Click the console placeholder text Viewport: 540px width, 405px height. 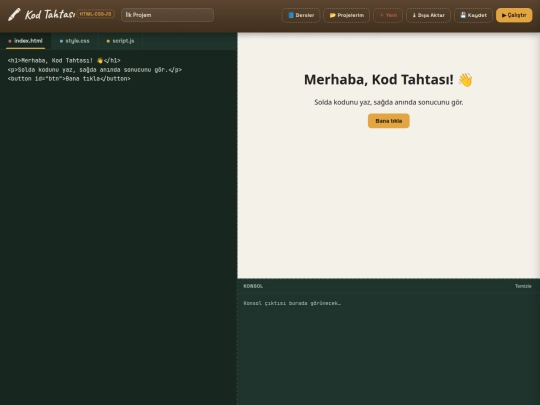pyautogui.click(x=292, y=303)
